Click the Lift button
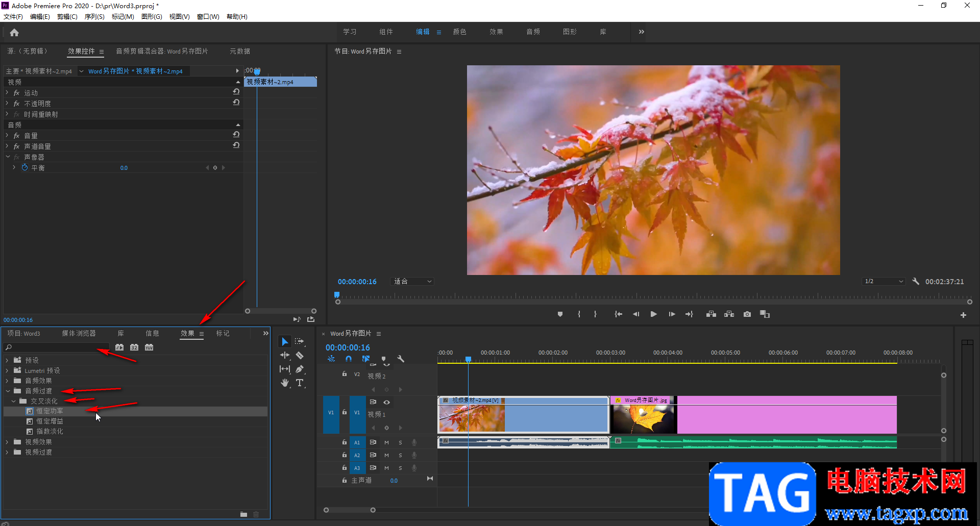The height and width of the screenshot is (526, 980). [x=711, y=314]
